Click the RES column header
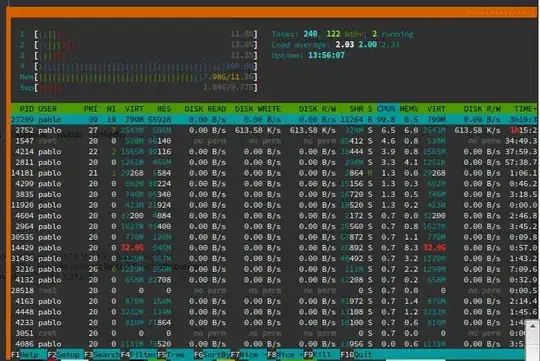The width and height of the screenshot is (540, 361). point(164,109)
